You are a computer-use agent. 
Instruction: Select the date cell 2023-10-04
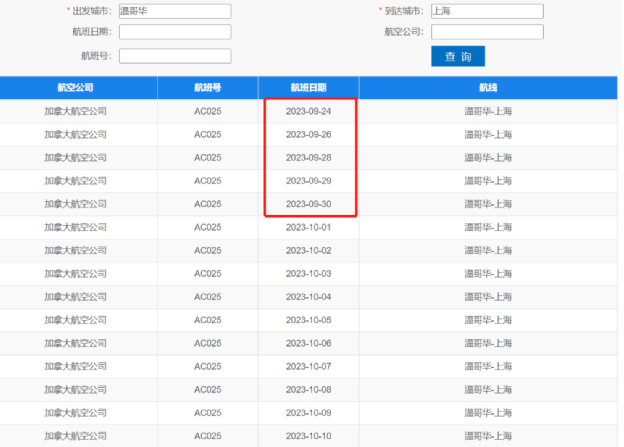coord(308,297)
